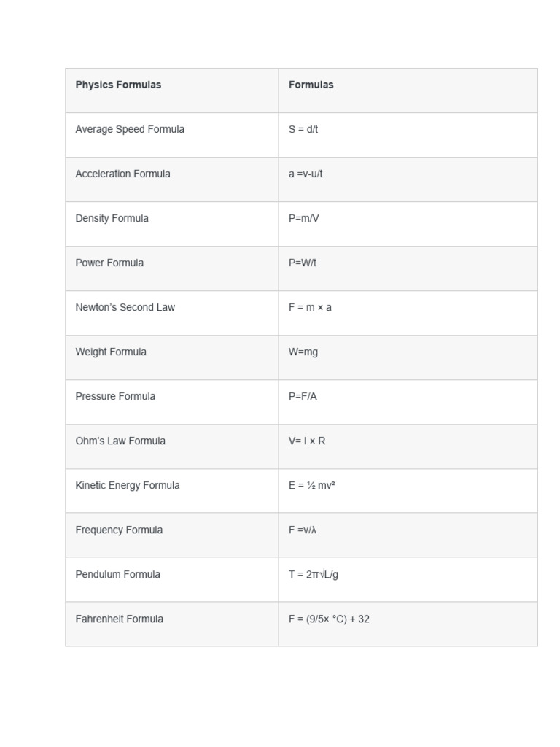The height and width of the screenshot is (747, 560).
Task: Click the P=m/V formula cell
Action: click(x=303, y=218)
